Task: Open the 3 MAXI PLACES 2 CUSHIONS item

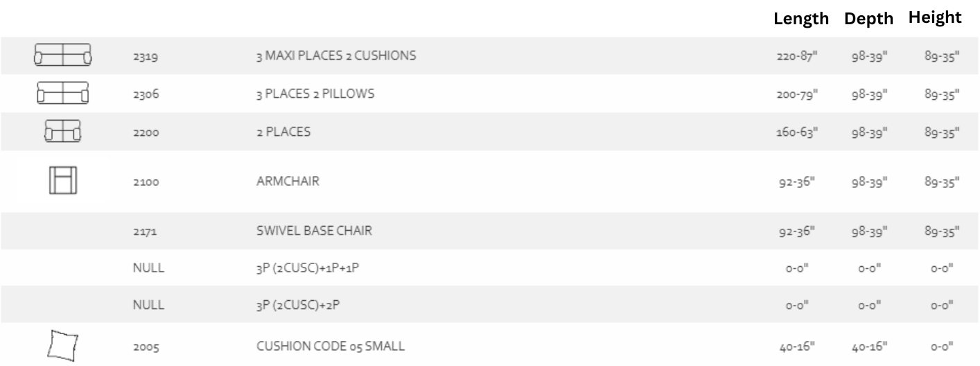Action: (336, 56)
